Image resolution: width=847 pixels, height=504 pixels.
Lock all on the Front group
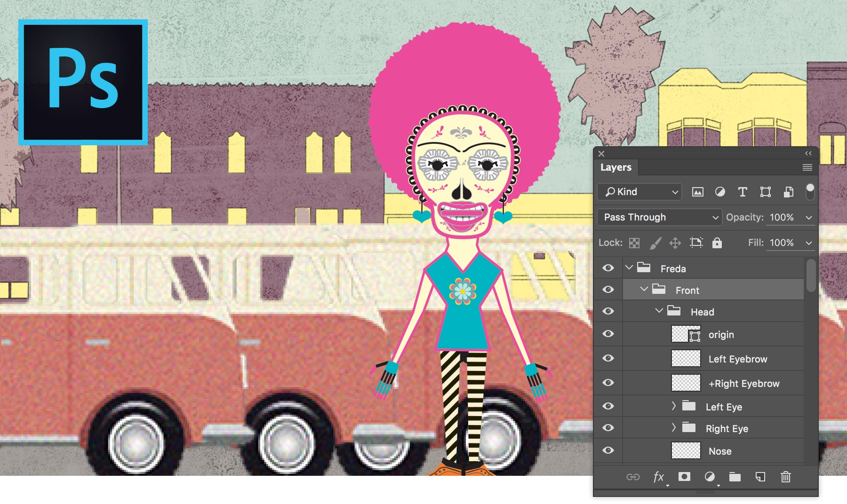pyautogui.click(x=717, y=243)
